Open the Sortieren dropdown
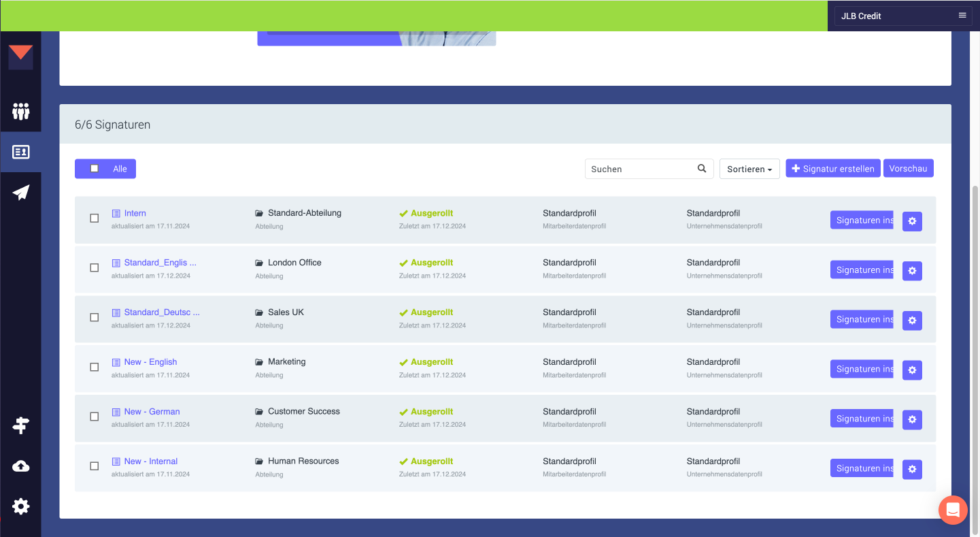The height and width of the screenshot is (537, 980). click(749, 169)
